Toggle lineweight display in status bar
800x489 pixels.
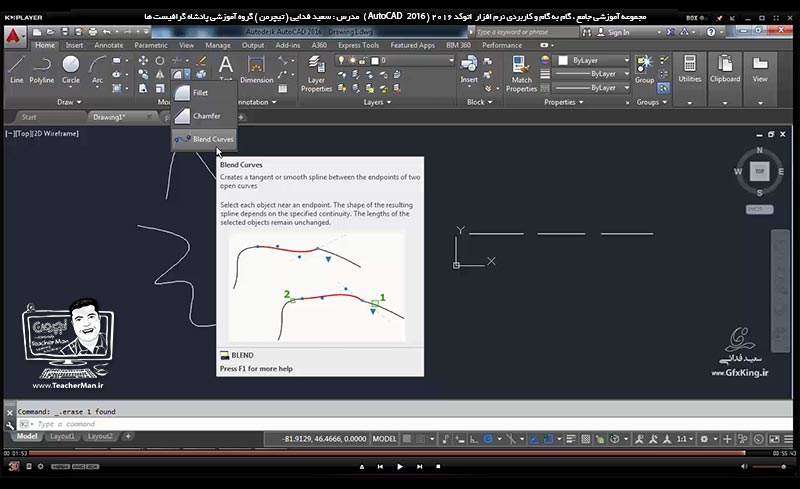tap(571, 438)
